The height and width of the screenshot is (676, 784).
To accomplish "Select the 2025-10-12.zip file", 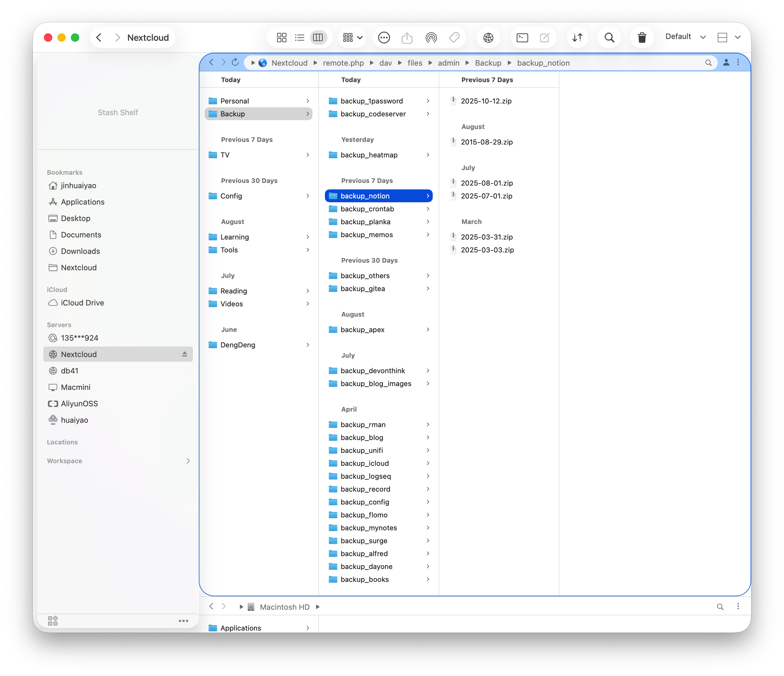I will (x=486, y=101).
